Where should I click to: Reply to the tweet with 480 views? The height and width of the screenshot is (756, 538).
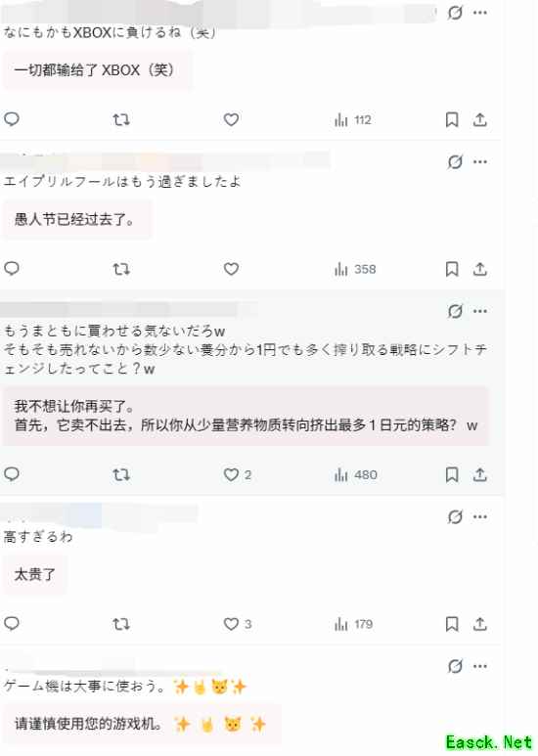(x=12, y=474)
